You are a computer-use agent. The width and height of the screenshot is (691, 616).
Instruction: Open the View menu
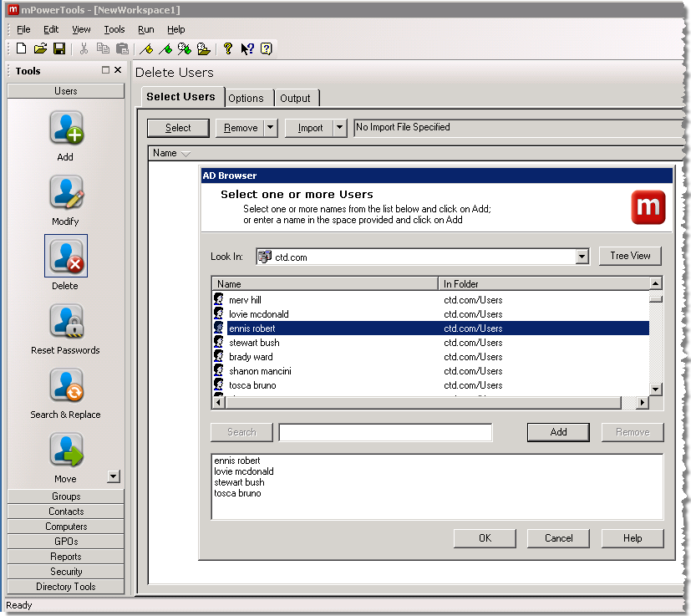click(81, 29)
